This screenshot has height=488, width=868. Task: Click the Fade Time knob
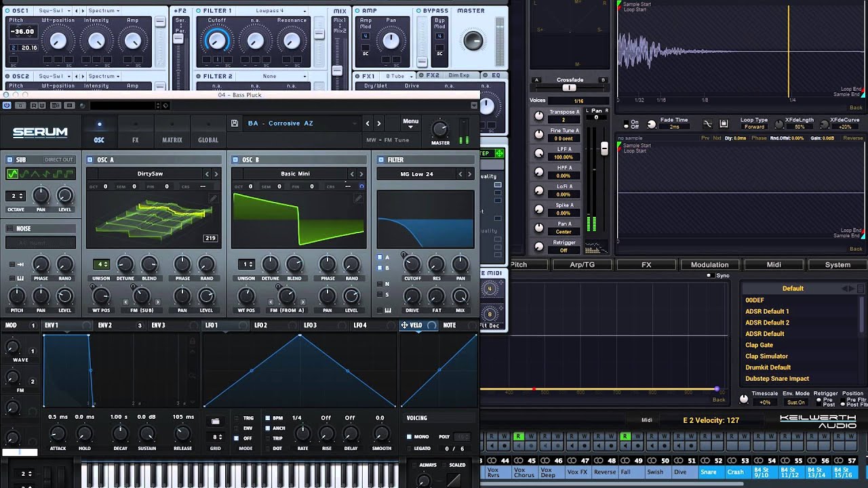click(x=652, y=124)
